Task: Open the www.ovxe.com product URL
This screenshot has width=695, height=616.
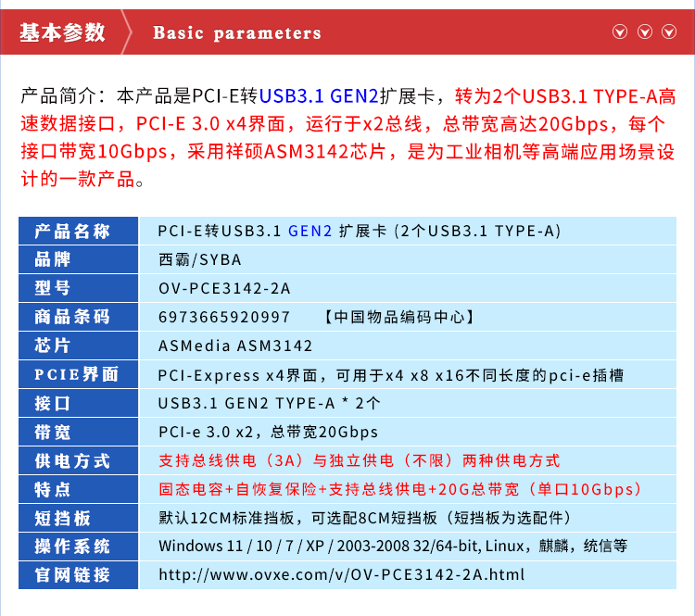Action: (341, 575)
